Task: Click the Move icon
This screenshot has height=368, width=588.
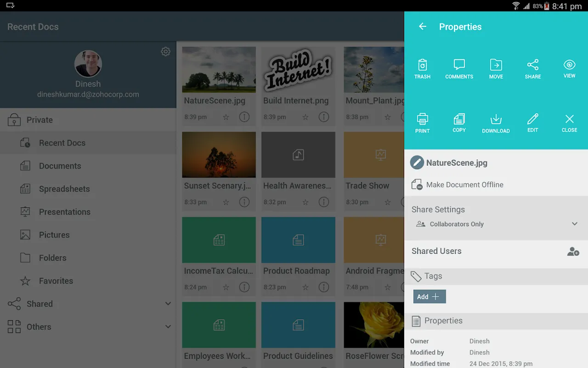Action: pyautogui.click(x=496, y=69)
